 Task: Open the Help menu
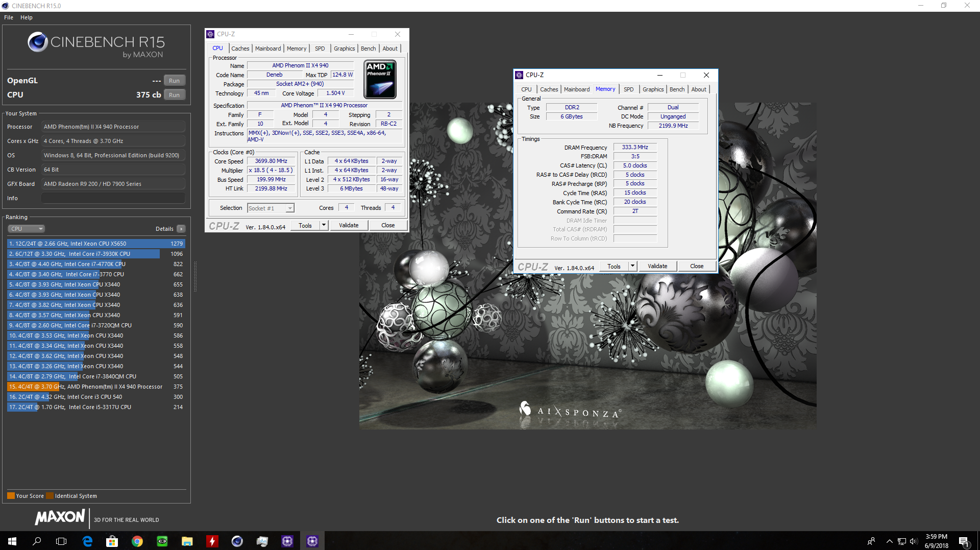coord(27,17)
